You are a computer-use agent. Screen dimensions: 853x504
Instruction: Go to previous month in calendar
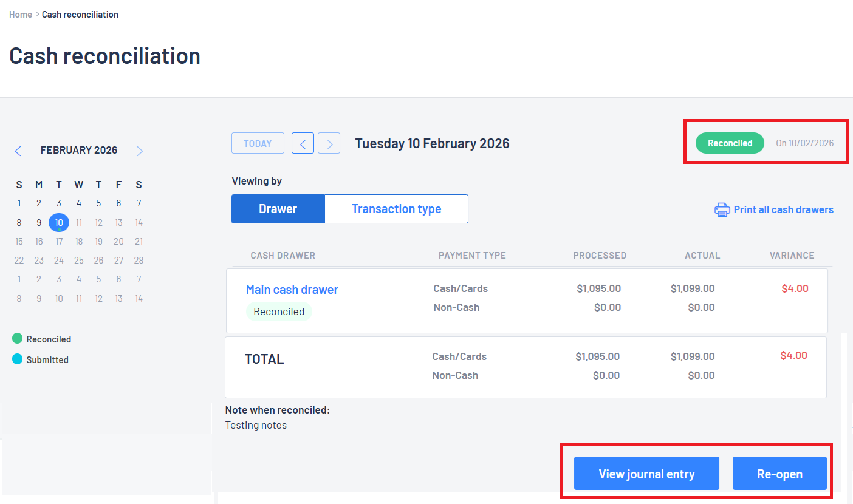[x=18, y=151]
